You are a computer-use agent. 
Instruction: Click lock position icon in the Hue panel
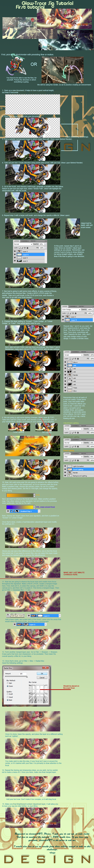point(75,460)
